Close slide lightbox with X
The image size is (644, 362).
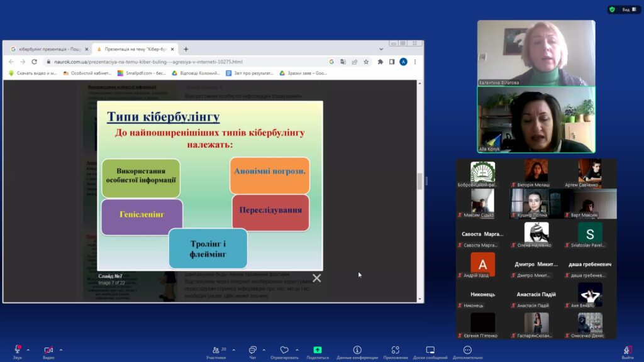[317, 278]
